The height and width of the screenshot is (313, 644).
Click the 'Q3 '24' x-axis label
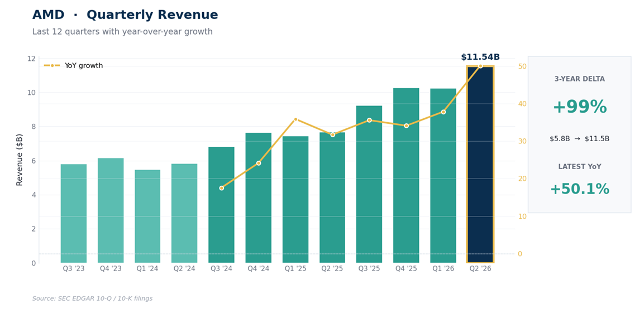click(x=221, y=269)
